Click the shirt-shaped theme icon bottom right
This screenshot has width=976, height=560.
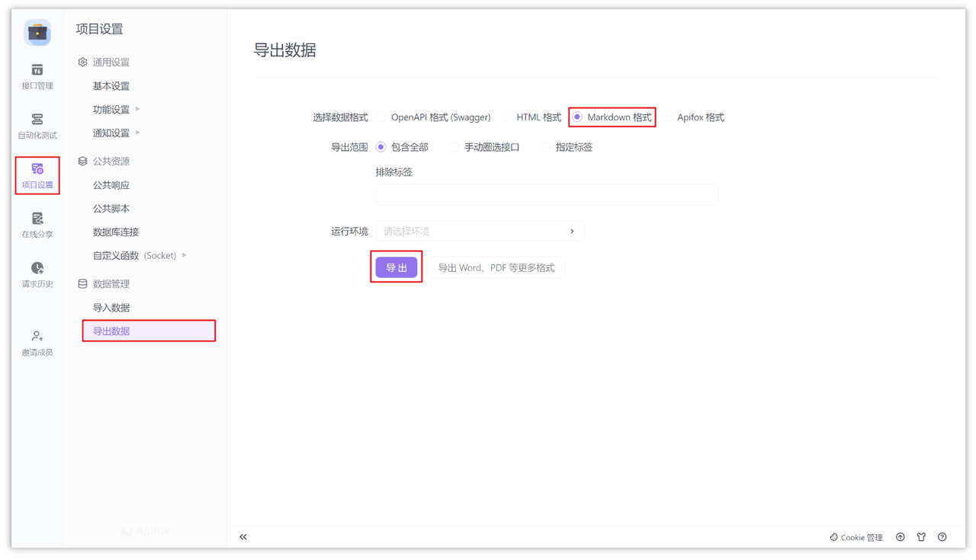[x=921, y=536]
